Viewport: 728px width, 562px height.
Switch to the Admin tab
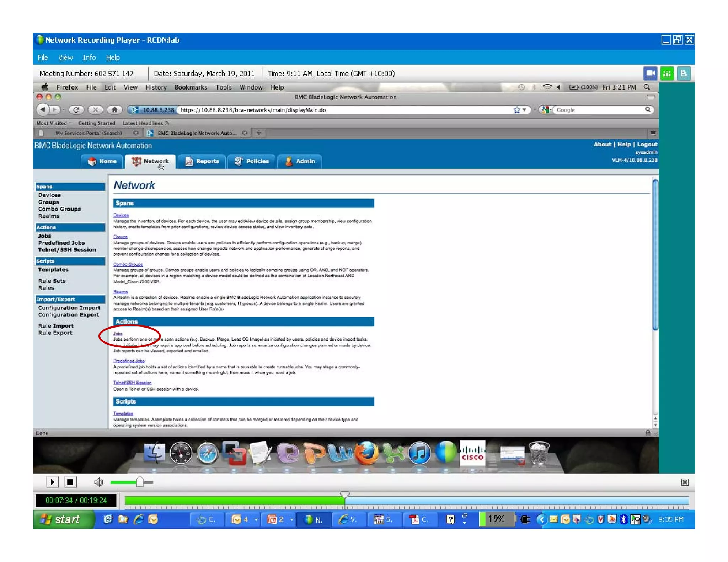click(300, 161)
